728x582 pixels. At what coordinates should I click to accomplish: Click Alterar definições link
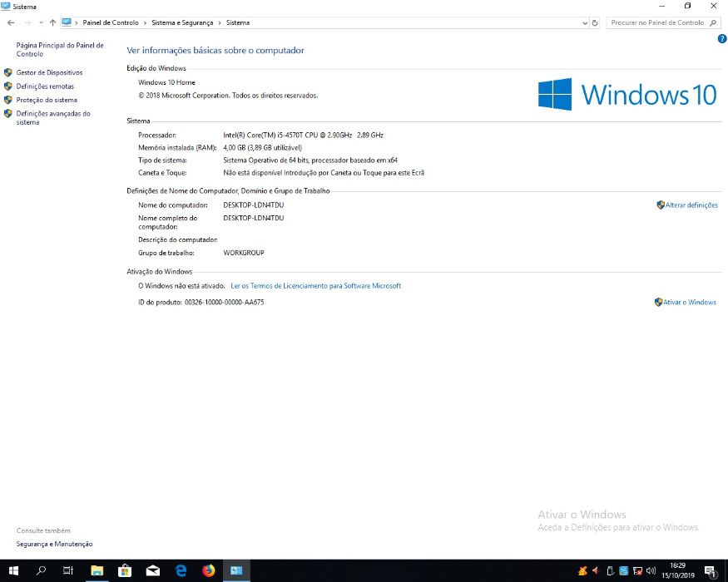pos(691,205)
